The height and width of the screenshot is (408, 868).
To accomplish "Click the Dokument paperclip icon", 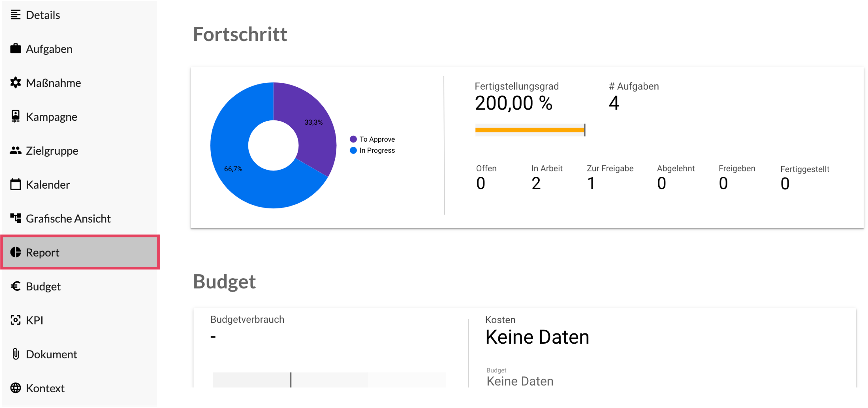I will [x=16, y=354].
